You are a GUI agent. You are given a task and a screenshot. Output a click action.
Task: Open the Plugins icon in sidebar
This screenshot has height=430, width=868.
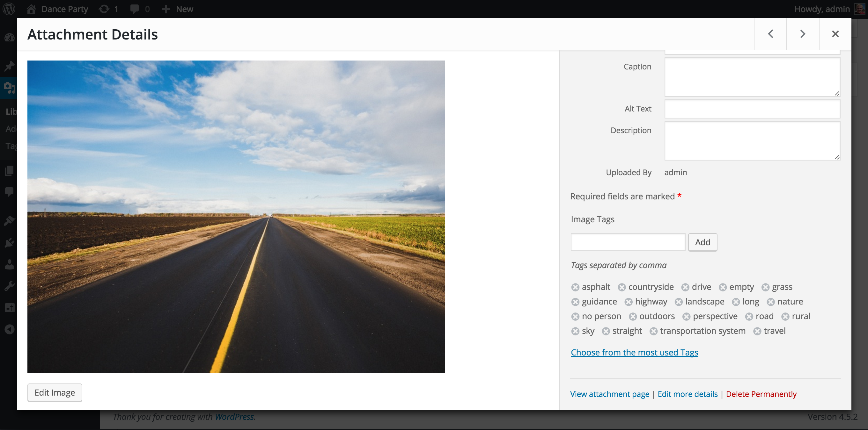(9, 243)
